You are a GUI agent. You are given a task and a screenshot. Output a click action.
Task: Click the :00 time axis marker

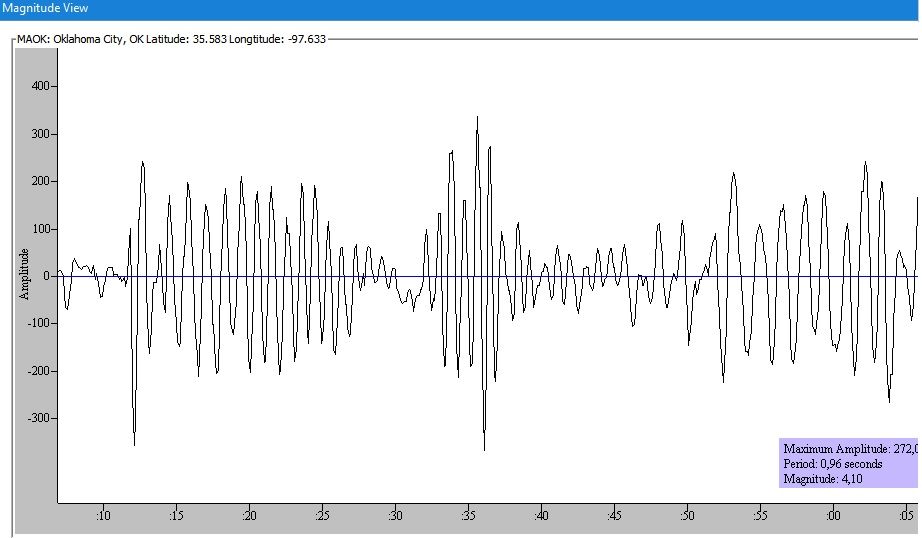click(x=833, y=516)
